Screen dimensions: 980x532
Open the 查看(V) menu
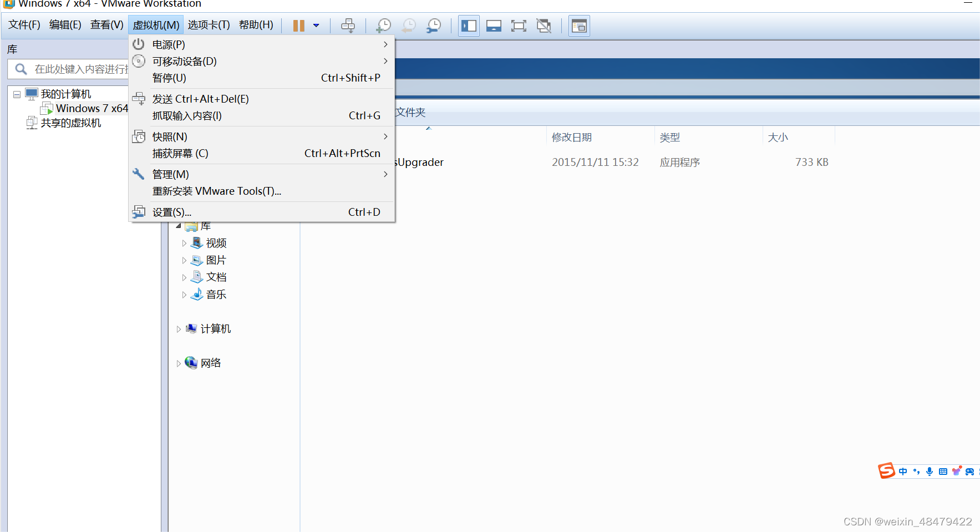107,25
